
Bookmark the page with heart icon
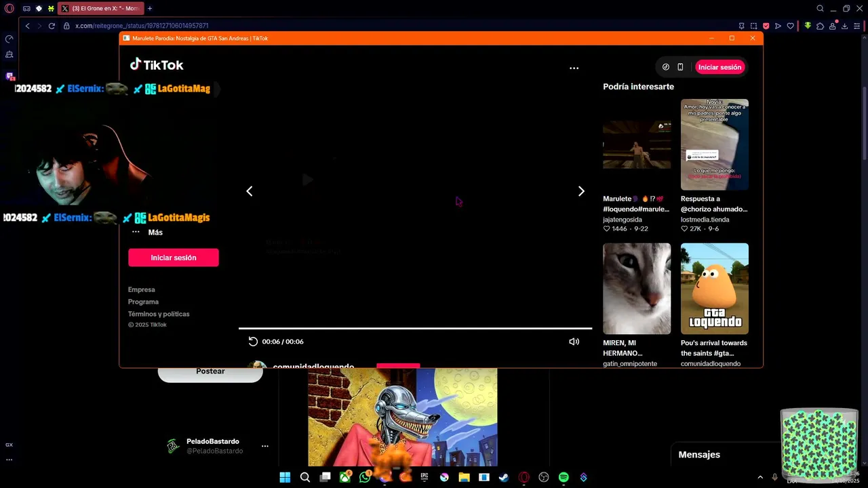(790, 26)
